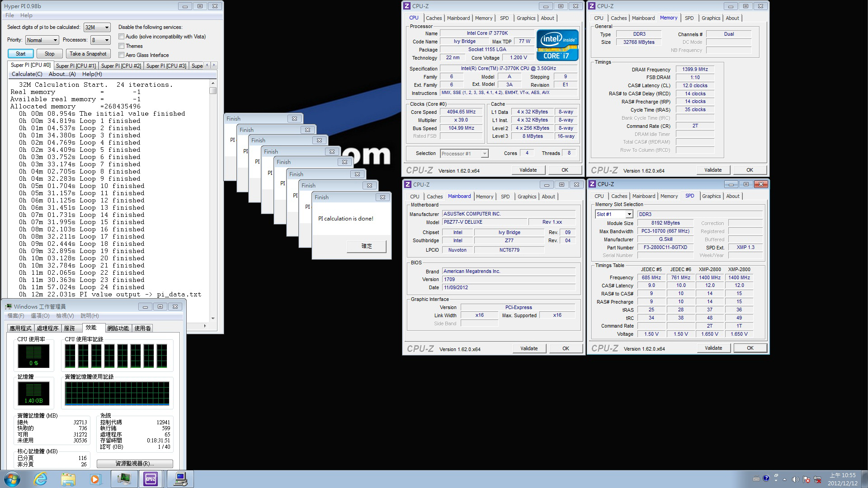Open the Hyper PI Help menu
The image size is (868, 488).
coord(26,15)
